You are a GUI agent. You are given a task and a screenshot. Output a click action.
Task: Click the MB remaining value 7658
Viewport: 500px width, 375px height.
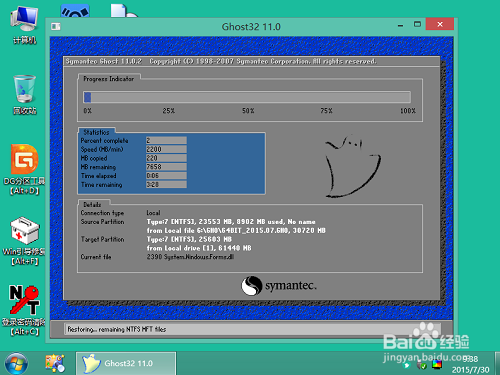[x=166, y=167]
